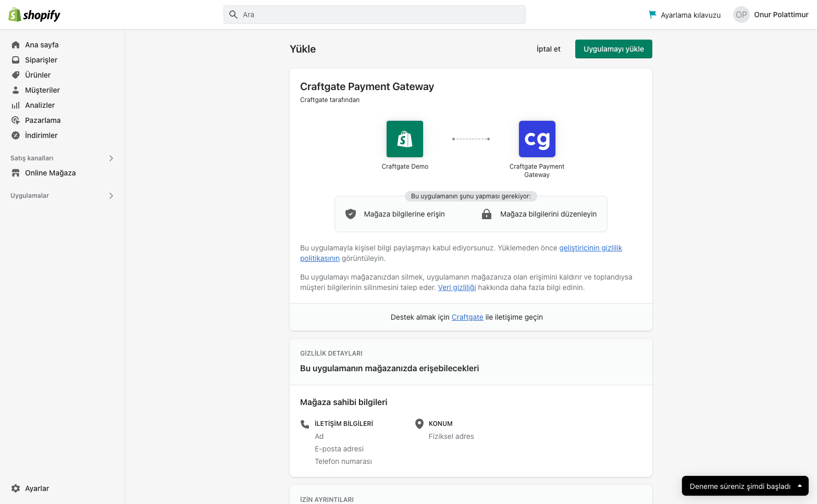The width and height of the screenshot is (817, 504).
Task: Open the Craftgate support link
Action: [x=467, y=317]
